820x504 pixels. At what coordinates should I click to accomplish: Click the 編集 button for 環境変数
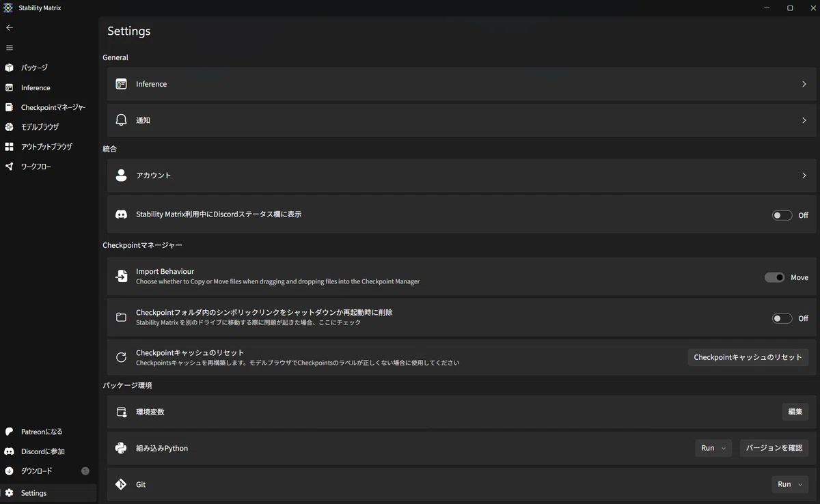[795, 412]
